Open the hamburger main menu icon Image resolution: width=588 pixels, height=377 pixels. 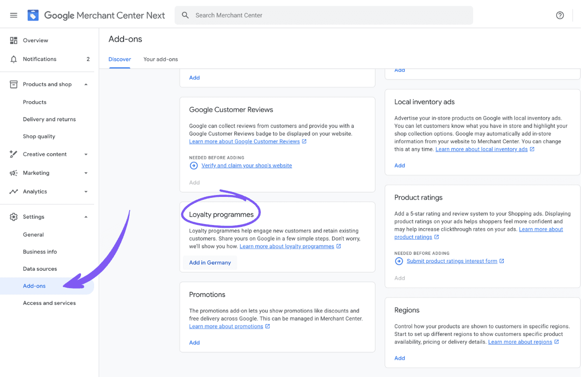(x=14, y=15)
